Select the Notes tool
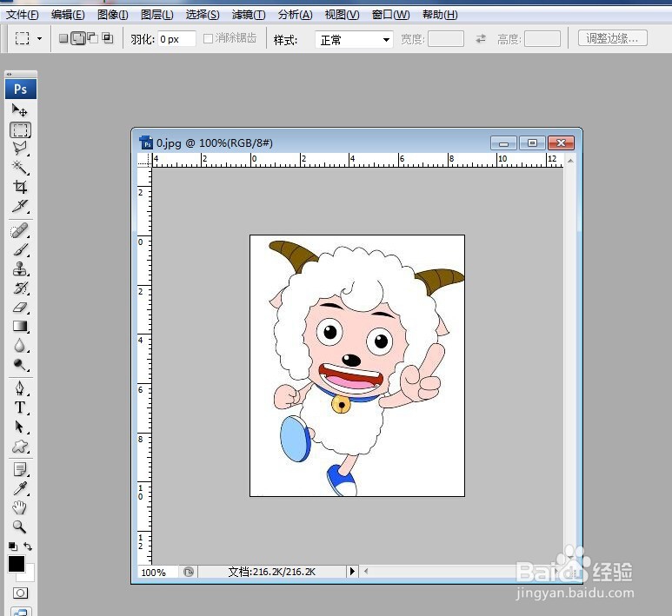Screen dimensions: 672x616 coord(20,469)
